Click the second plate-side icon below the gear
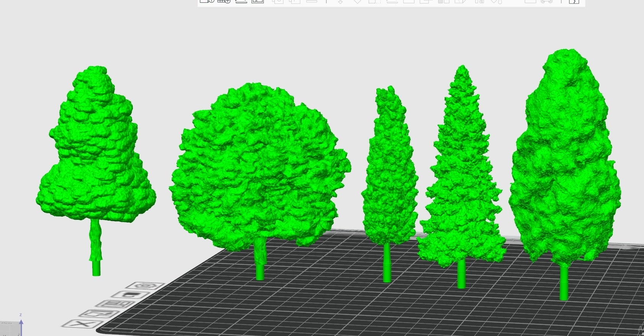Image resolution: width=644 pixels, height=336 pixels. click(129, 295)
